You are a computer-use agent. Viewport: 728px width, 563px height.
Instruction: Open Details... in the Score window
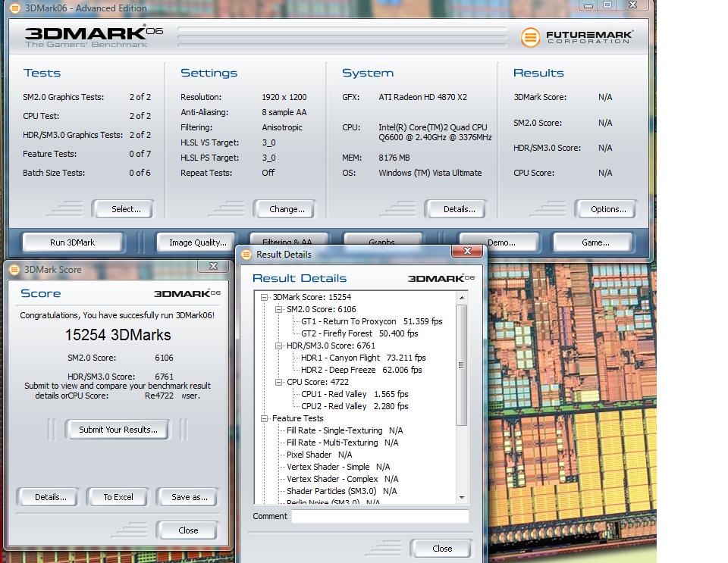[x=48, y=497]
